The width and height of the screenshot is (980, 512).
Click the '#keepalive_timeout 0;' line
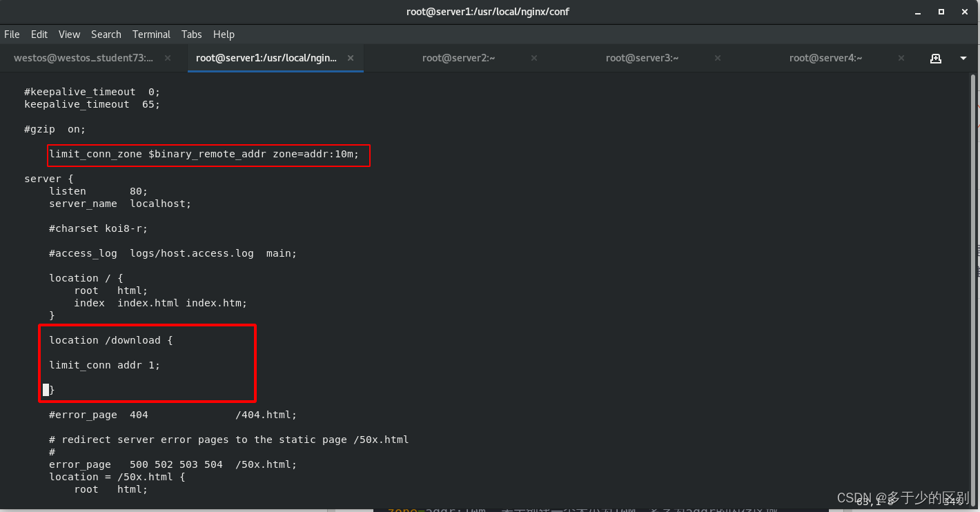point(92,92)
